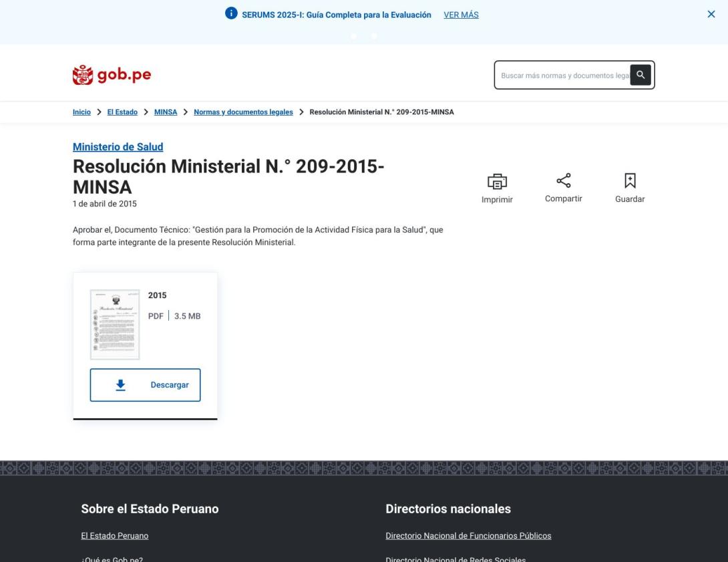728x562 pixels.
Task: Save the document using the Guardar bookmark icon
Action: click(x=629, y=180)
